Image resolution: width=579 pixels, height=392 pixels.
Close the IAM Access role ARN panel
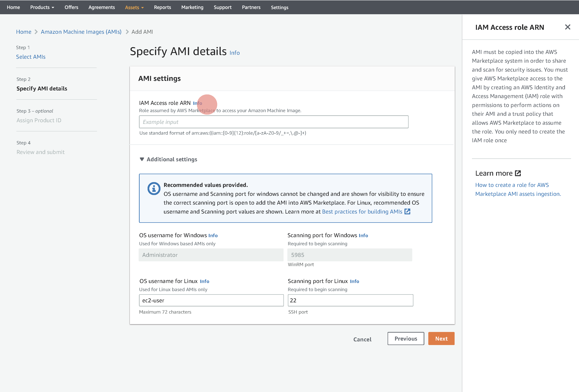pos(567,27)
